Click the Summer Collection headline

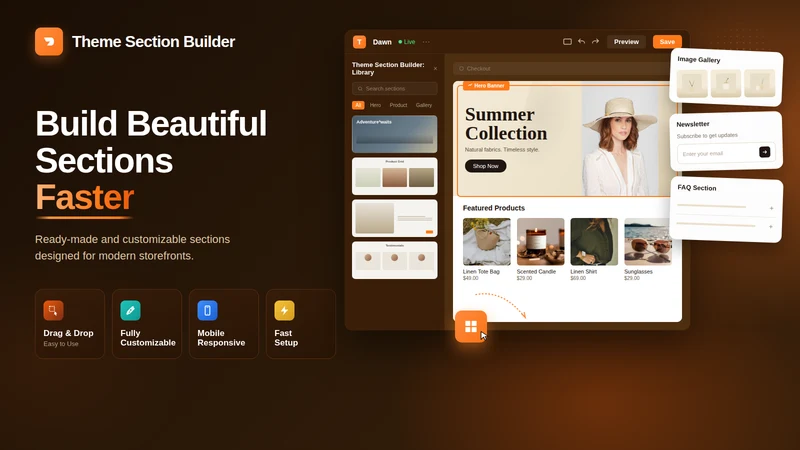(506, 123)
